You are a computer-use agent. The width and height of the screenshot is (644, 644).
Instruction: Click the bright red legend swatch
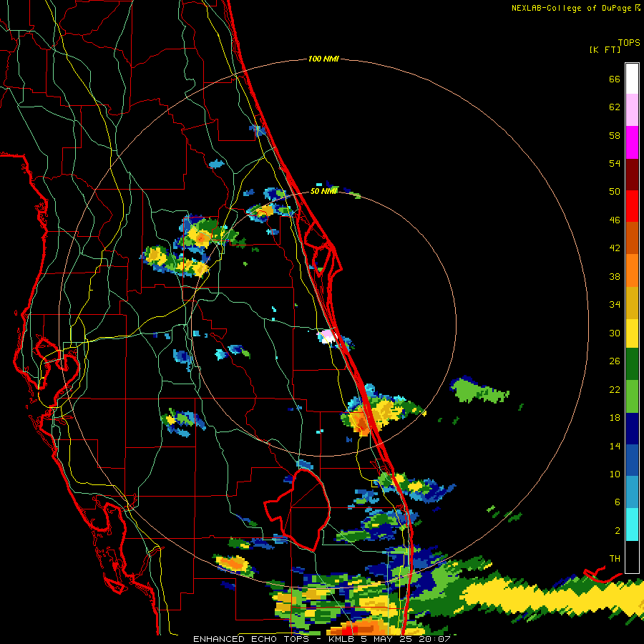pyautogui.click(x=632, y=206)
